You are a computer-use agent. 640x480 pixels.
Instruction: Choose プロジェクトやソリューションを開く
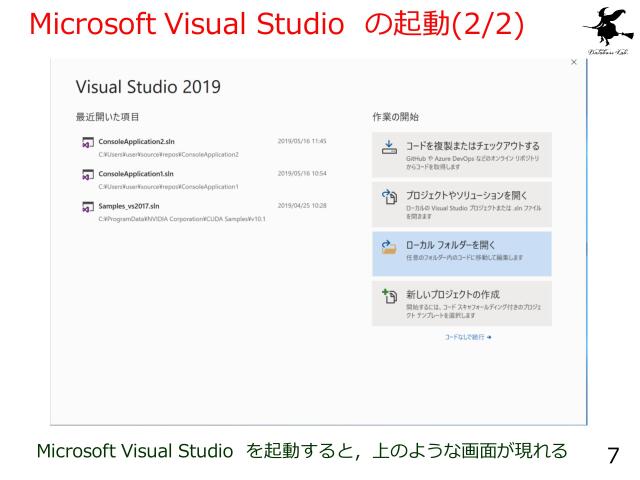pyautogui.click(x=466, y=194)
